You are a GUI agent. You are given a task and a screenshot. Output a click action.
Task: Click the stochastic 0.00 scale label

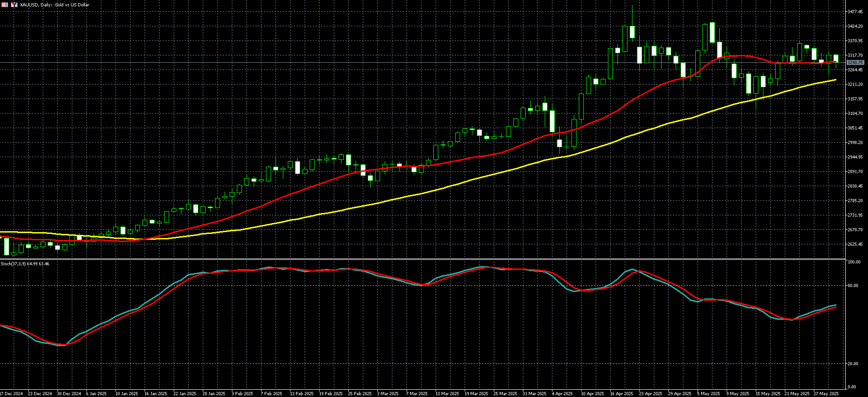(x=852, y=387)
